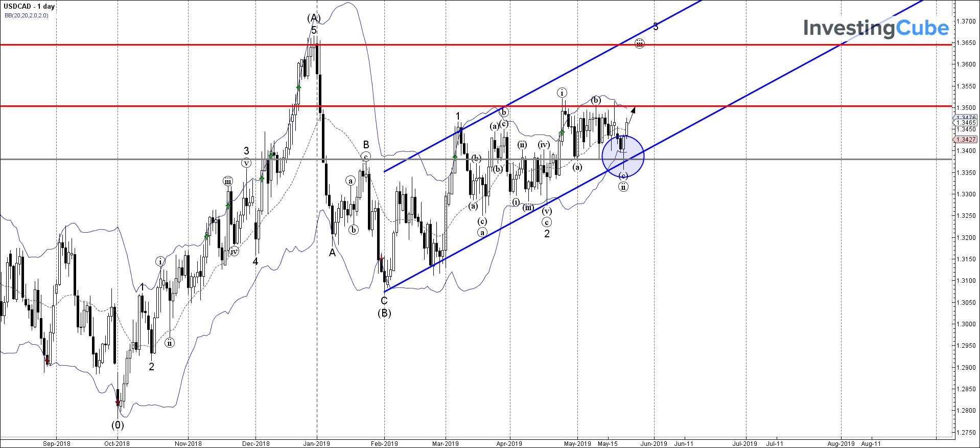Click the Feb-2019 date label

(x=384, y=443)
